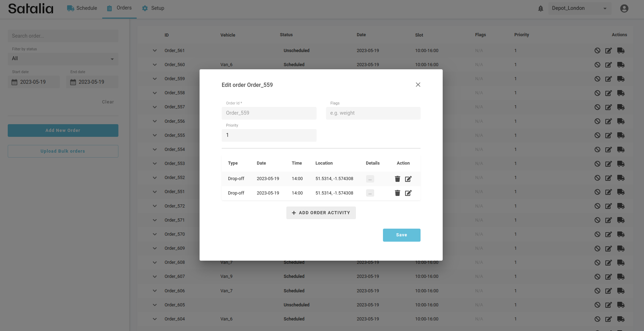Open the Setup tab
Image resolution: width=644 pixels, height=331 pixels.
point(153,8)
